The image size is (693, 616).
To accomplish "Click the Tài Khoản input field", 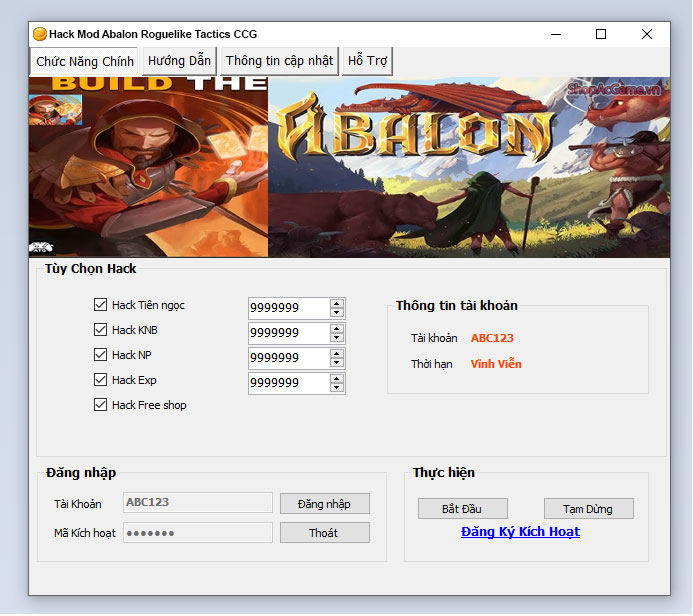I will pyautogui.click(x=198, y=502).
